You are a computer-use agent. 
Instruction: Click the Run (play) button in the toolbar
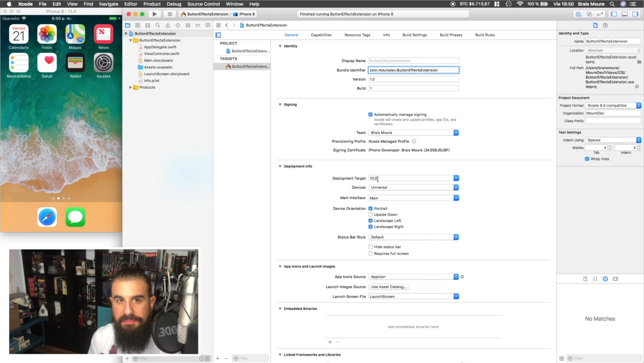(x=154, y=14)
